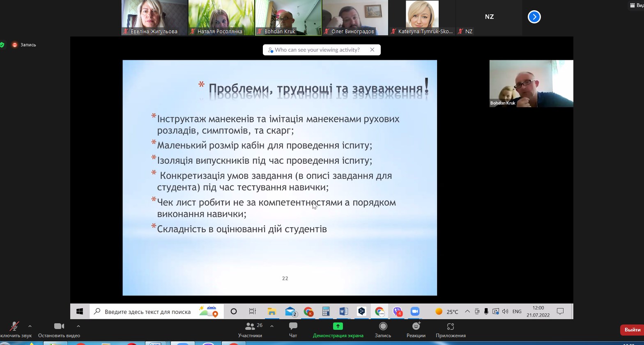Open video settings arrow beside camera

pos(78,326)
